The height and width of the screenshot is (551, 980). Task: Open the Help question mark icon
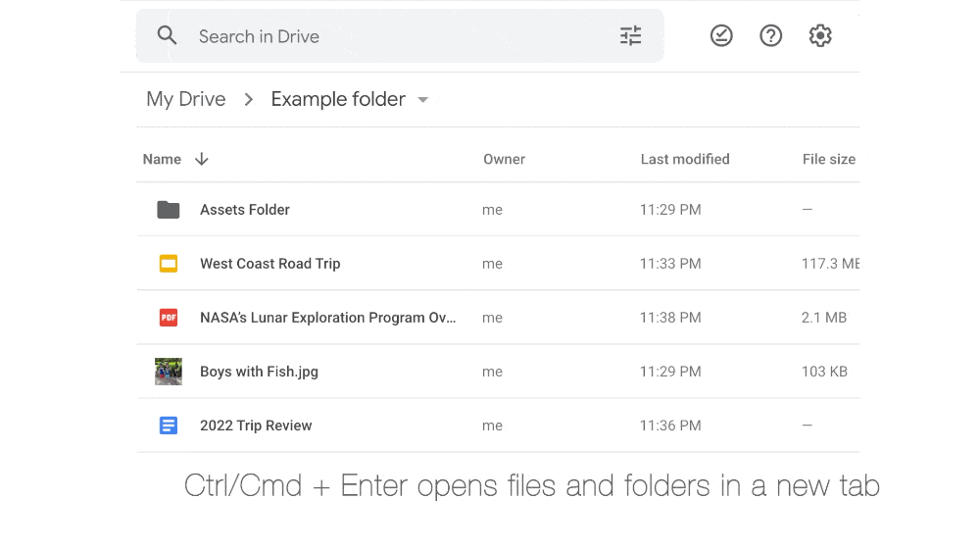[771, 36]
